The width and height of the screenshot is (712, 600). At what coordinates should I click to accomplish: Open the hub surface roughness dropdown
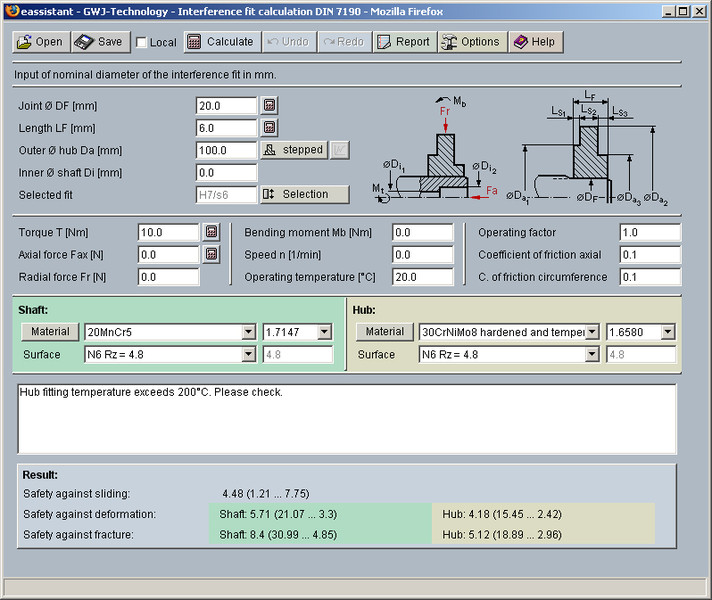(591, 354)
